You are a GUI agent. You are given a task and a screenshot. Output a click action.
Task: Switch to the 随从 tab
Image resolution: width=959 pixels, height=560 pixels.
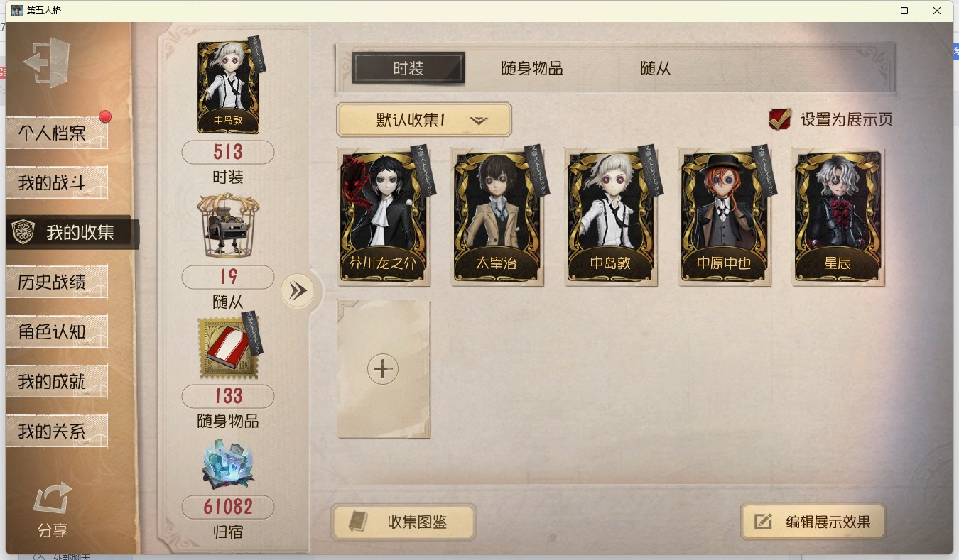click(x=656, y=69)
